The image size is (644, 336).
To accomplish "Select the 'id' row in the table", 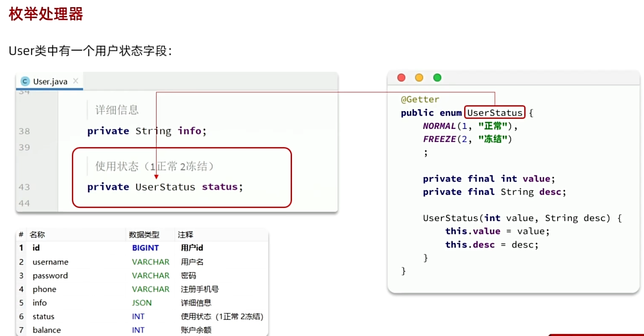I will (x=142, y=248).
